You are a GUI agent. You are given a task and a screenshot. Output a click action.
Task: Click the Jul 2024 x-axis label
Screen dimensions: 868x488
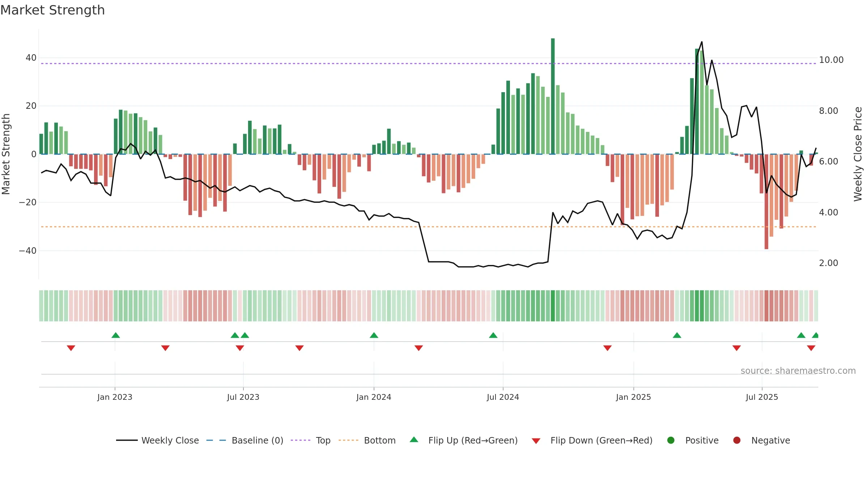pos(503,397)
